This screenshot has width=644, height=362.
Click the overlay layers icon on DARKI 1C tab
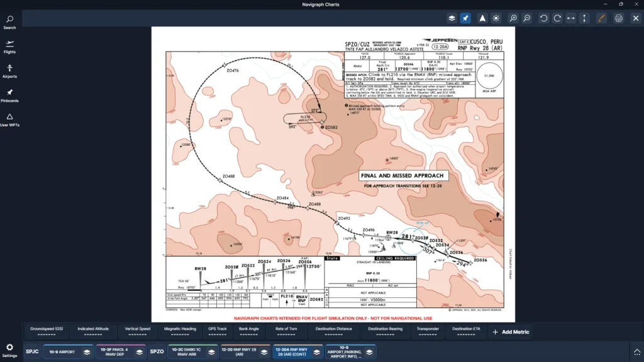[211, 352]
